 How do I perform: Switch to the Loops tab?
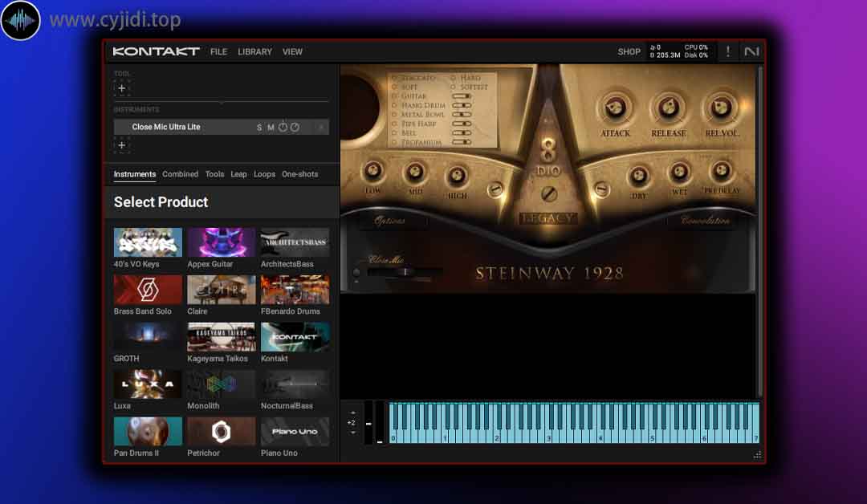click(264, 174)
